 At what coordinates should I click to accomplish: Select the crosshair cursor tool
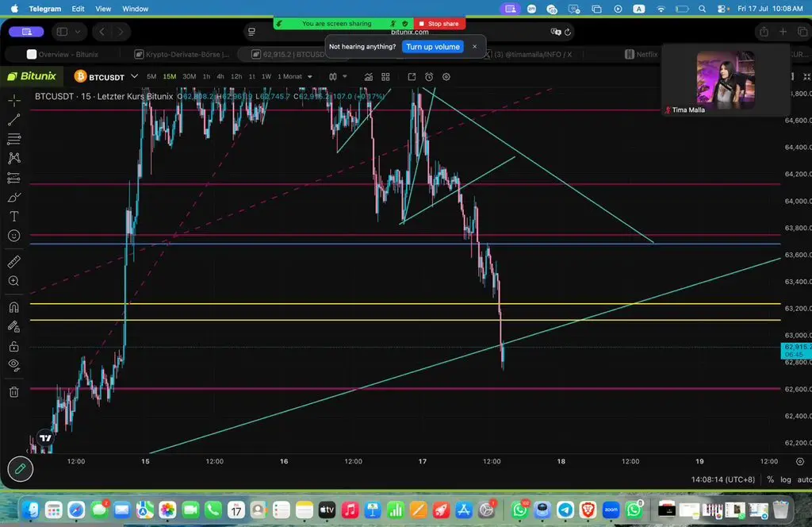point(14,100)
